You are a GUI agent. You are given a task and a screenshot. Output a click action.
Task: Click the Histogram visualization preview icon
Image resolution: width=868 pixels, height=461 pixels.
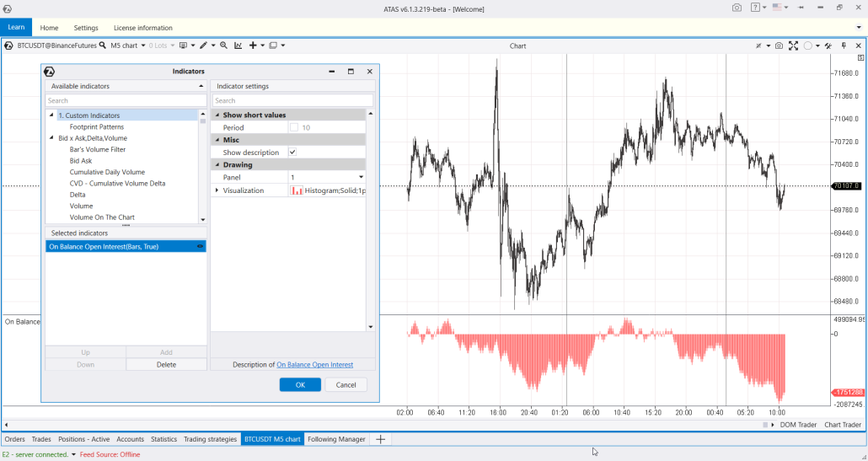click(x=297, y=190)
